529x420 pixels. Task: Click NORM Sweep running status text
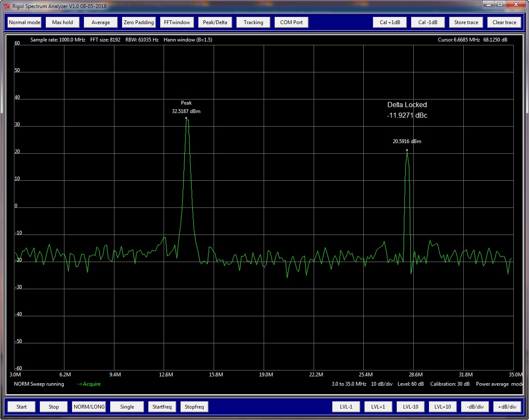click(39, 384)
